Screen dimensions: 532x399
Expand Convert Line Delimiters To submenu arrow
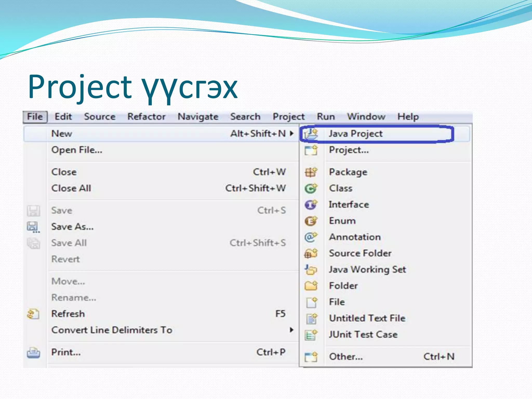click(292, 330)
